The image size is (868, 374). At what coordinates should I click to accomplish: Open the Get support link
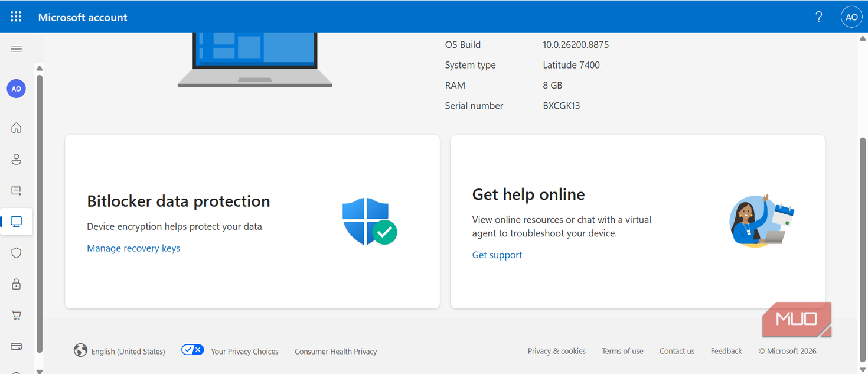pos(497,255)
